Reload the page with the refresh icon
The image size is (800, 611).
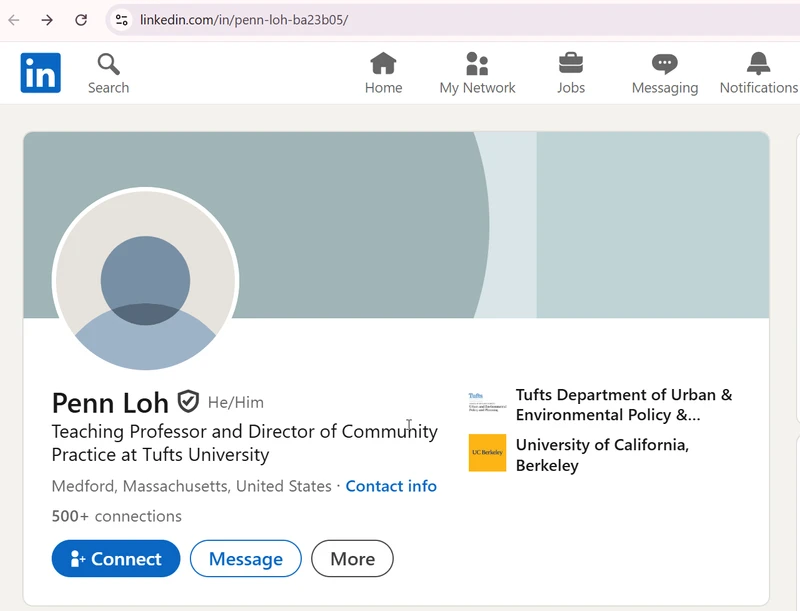pyautogui.click(x=81, y=20)
